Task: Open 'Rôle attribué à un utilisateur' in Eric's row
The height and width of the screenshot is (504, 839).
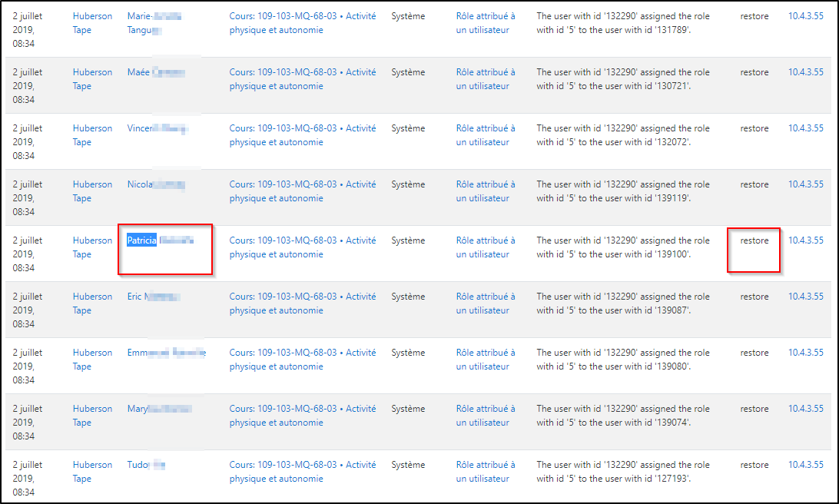Action: [485, 303]
